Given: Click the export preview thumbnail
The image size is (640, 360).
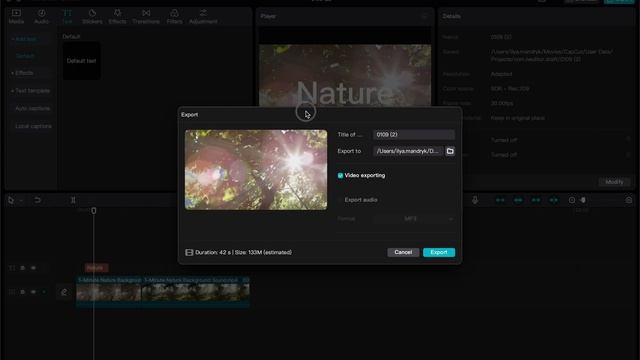Looking at the screenshot, I should click(x=256, y=170).
